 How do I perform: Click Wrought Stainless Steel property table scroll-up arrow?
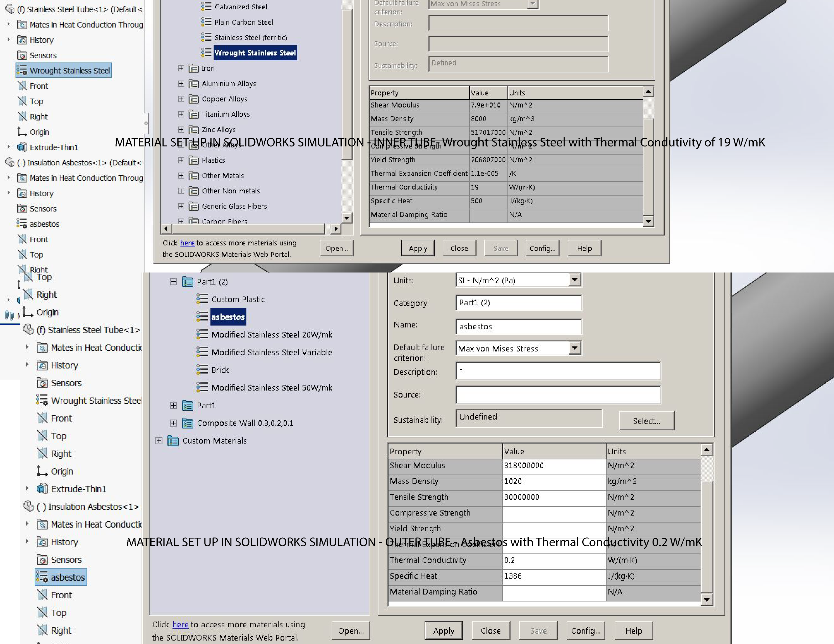pos(648,92)
